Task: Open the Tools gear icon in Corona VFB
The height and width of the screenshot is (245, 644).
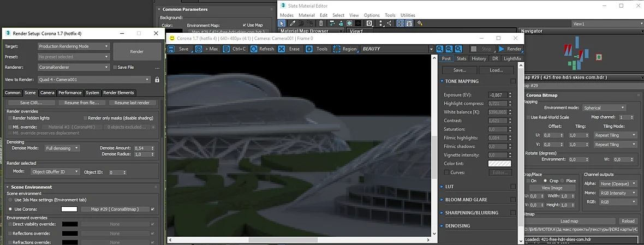Action: (x=309, y=49)
